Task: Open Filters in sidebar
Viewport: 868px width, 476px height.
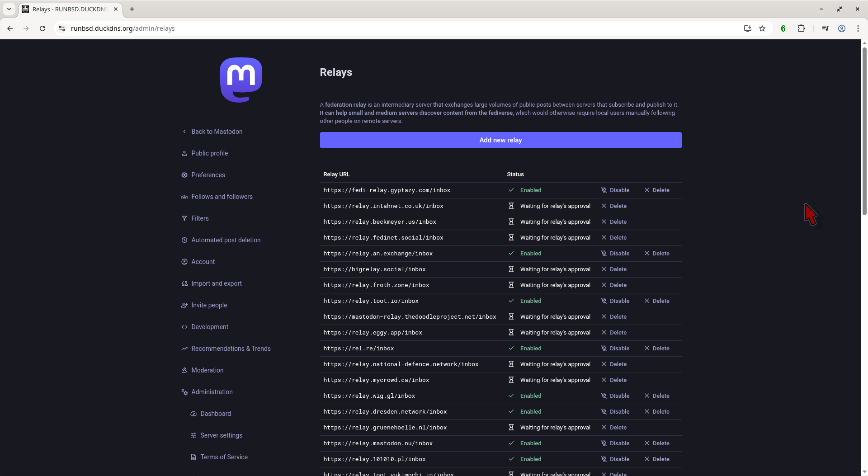Action: 195,218
